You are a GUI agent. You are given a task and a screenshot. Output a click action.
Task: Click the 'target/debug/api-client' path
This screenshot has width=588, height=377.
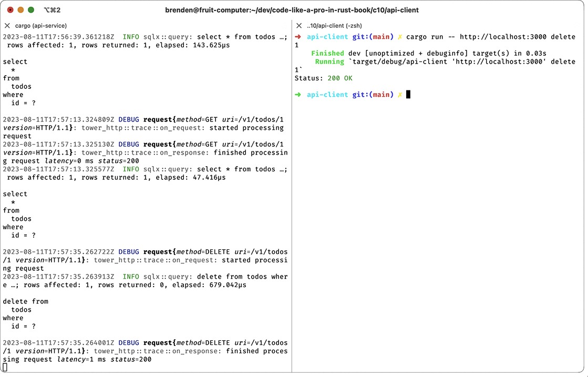tap(400, 62)
